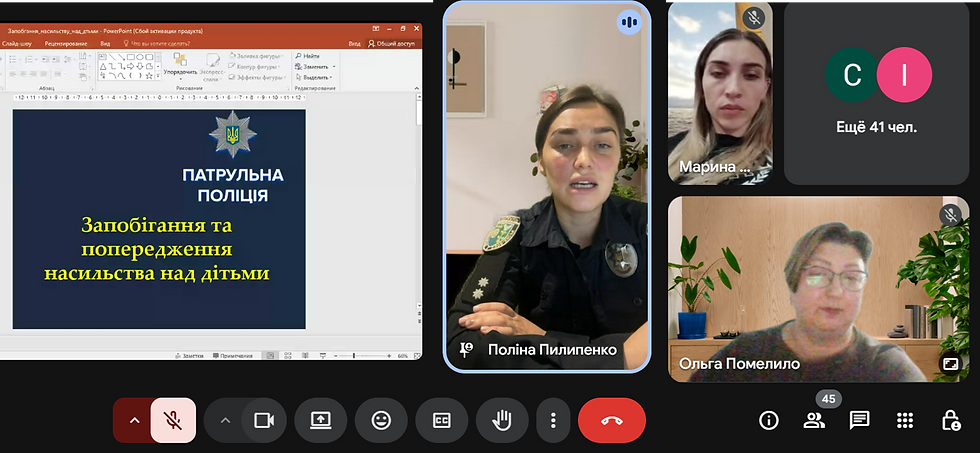This screenshot has height=453, width=980.
Task: Unmute the microphone in the call bar
Action: coord(173,421)
